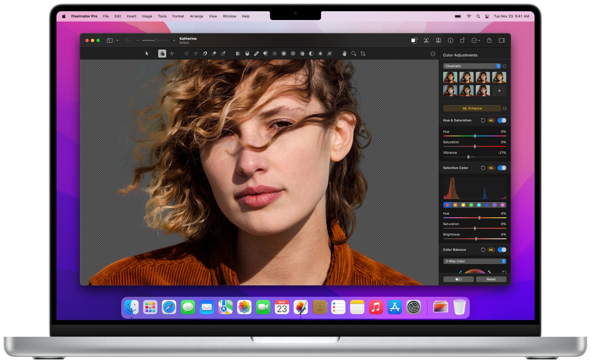Expand the 3-Way Color dropdown
The image size is (591, 364).
click(474, 261)
